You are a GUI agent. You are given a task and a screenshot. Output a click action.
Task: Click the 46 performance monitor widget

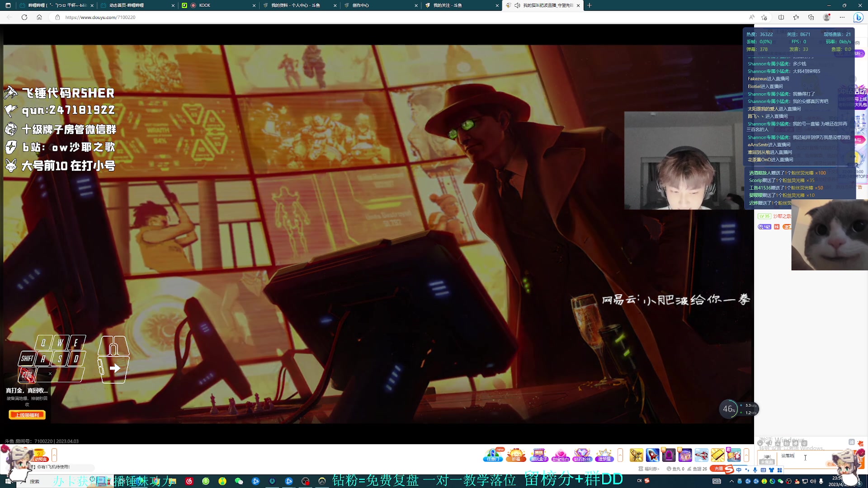point(729,409)
